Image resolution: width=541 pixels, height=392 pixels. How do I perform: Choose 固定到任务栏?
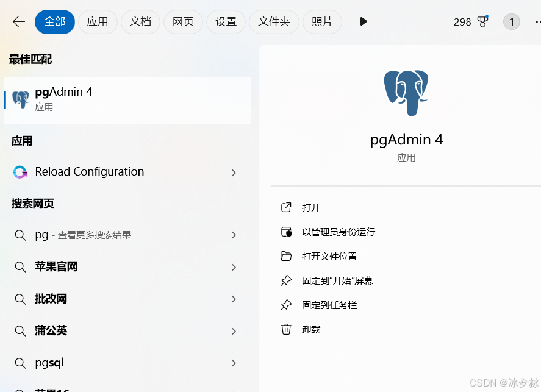click(x=329, y=305)
